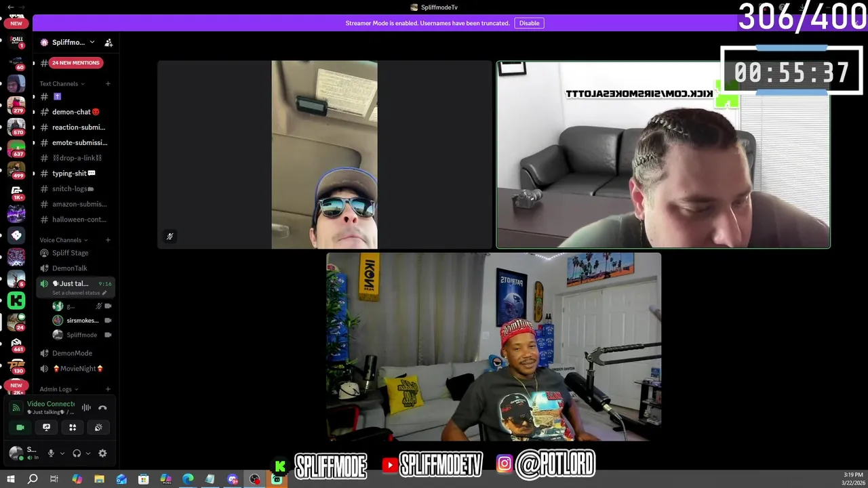Open the amazon-submissions channel
The image size is (868, 488).
[75, 204]
